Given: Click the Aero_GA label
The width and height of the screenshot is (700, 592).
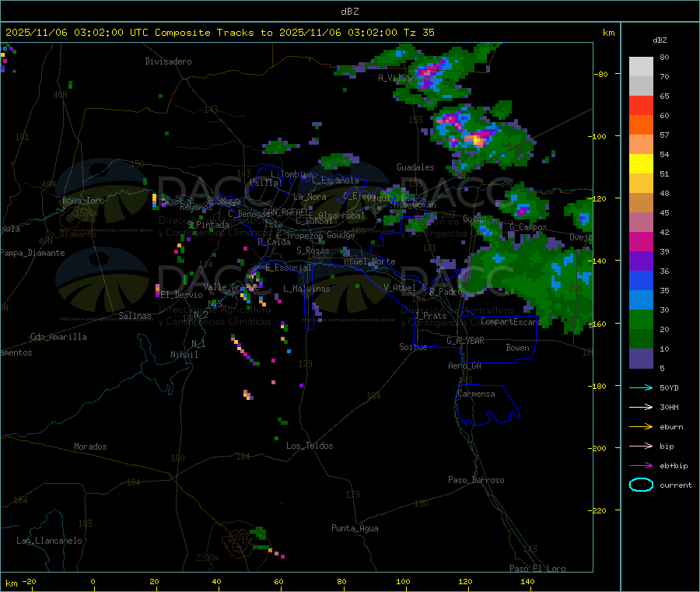Looking at the screenshot, I should (464, 366).
